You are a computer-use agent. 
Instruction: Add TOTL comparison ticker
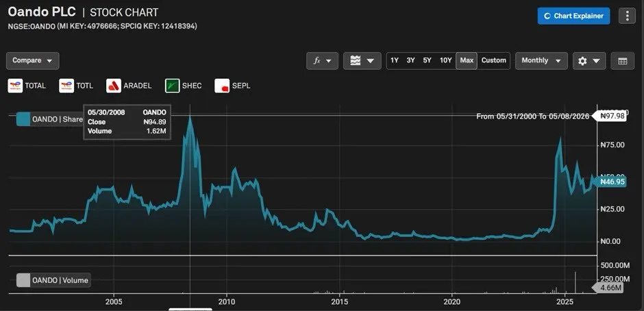(x=84, y=86)
